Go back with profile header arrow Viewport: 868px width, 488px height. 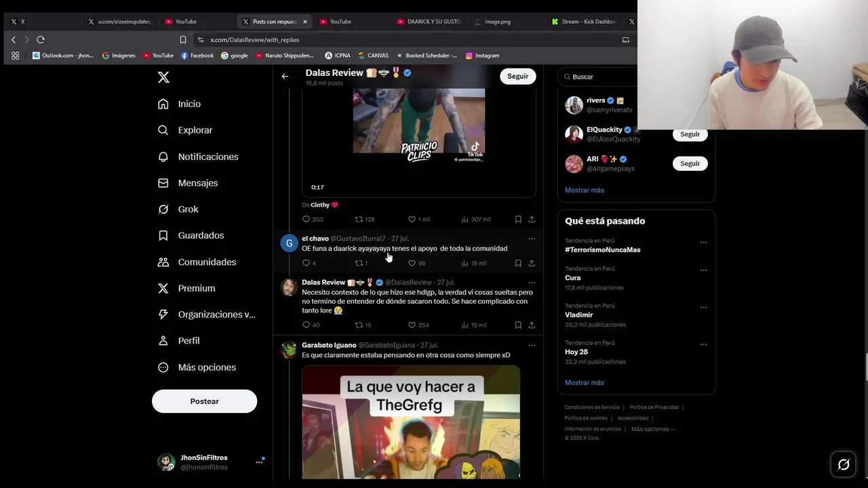[x=285, y=77]
